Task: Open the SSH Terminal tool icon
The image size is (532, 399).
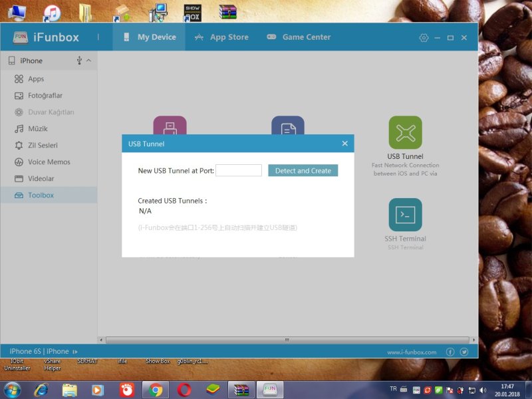Action: [405, 214]
